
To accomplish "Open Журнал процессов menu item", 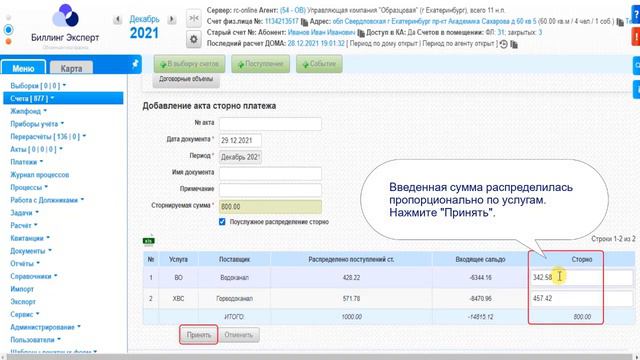I will tap(40, 175).
